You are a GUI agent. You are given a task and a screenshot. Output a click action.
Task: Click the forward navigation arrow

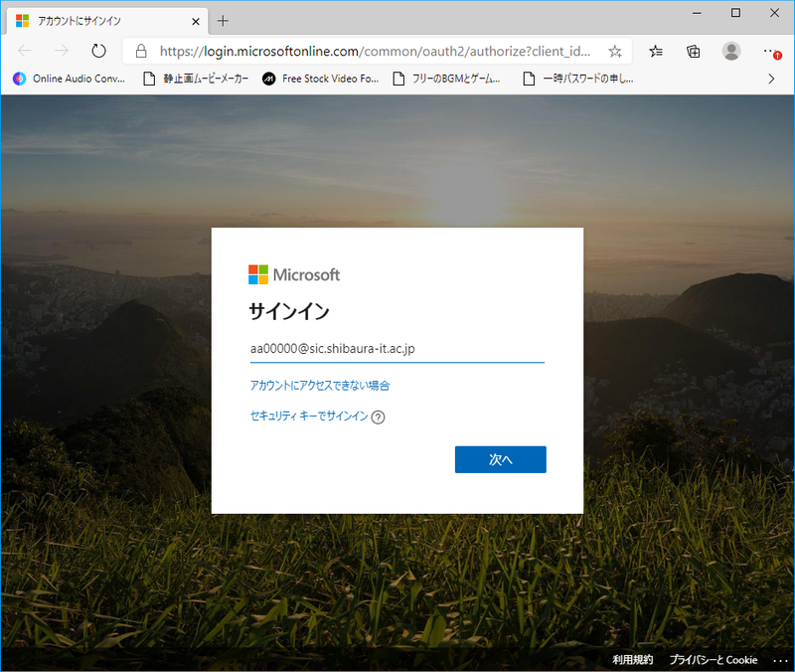point(62,51)
